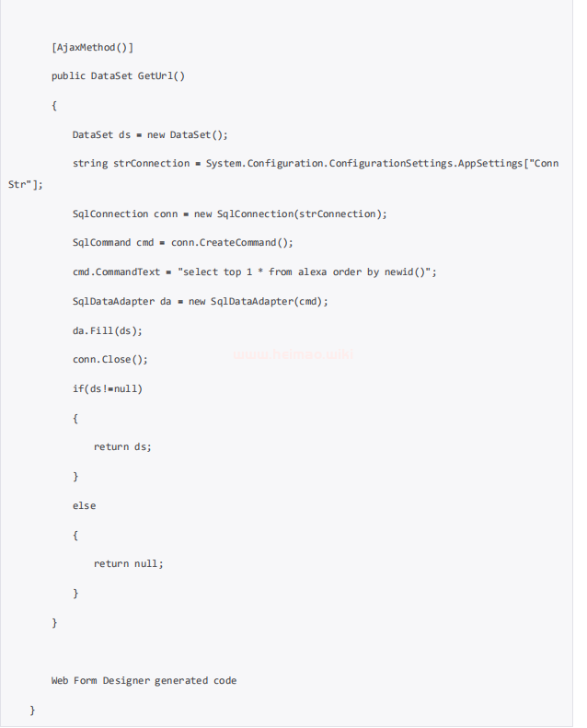Click the conn.CreateCommand() statement

232,242
